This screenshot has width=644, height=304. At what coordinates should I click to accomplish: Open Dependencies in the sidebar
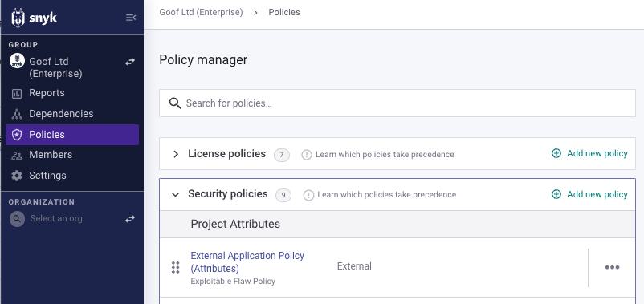pyautogui.click(x=72, y=114)
